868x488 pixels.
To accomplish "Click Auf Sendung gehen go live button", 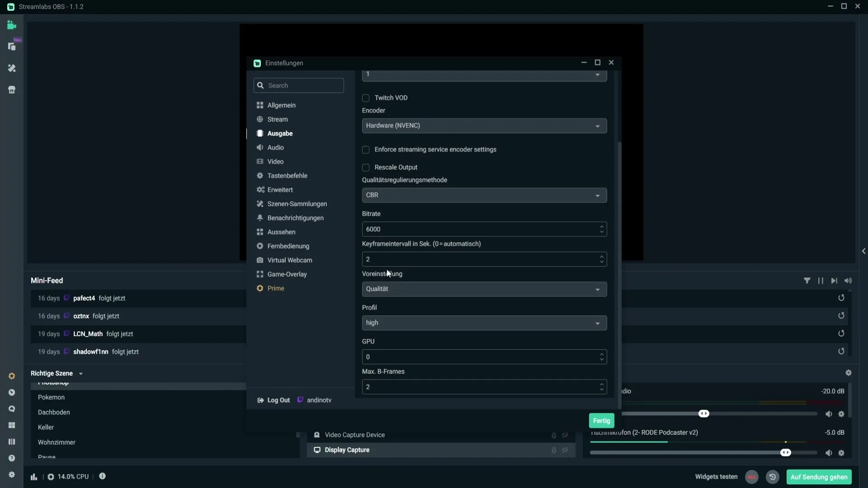I will pos(819,477).
